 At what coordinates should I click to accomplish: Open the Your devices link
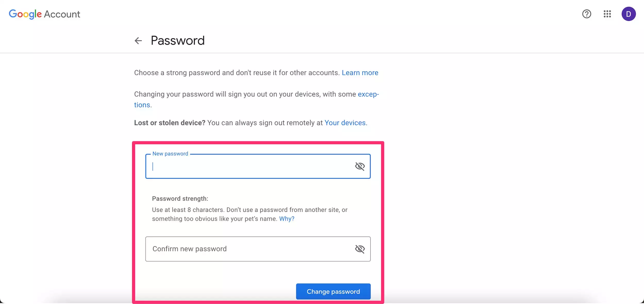pos(345,123)
